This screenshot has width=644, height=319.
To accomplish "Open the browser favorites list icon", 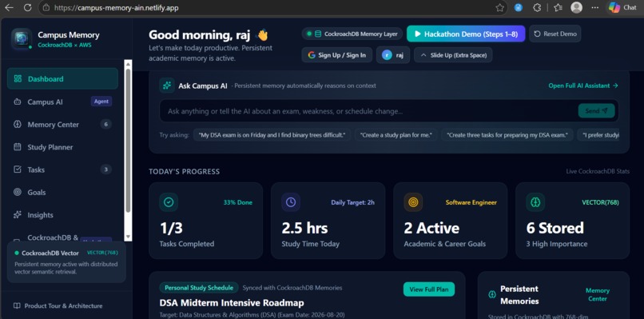I will point(558,7).
